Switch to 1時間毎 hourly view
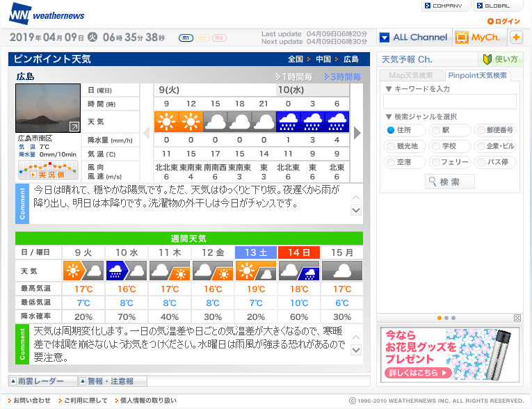This screenshot has height=409, width=532. [x=294, y=77]
